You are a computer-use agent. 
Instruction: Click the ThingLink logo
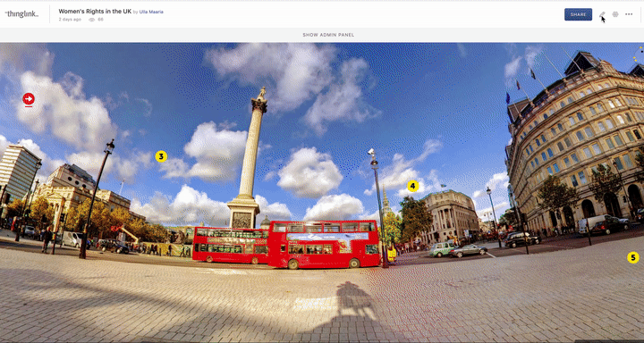point(21,14)
